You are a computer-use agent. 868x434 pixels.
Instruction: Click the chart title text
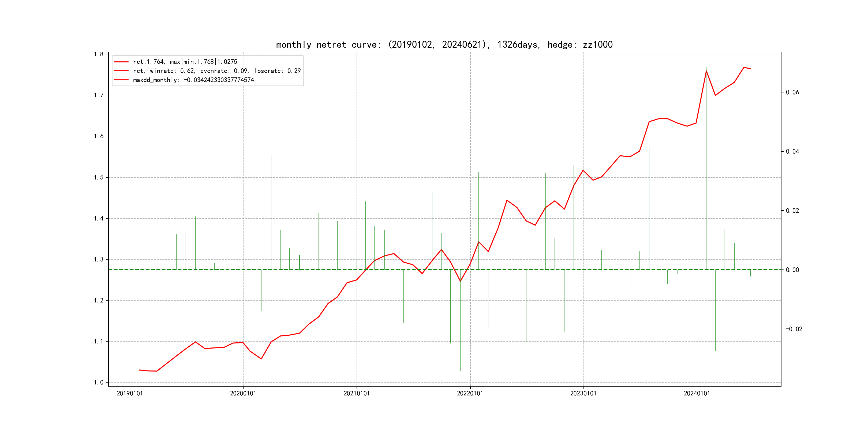[x=444, y=44]
